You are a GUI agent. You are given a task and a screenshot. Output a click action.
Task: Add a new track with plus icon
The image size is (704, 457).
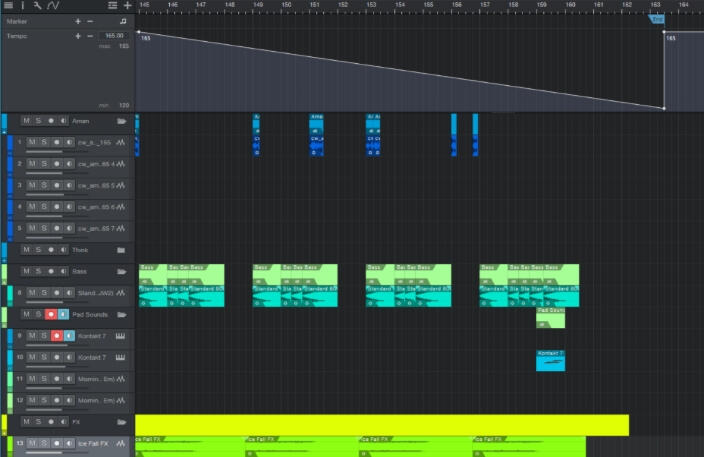click(x=127, y=6)
